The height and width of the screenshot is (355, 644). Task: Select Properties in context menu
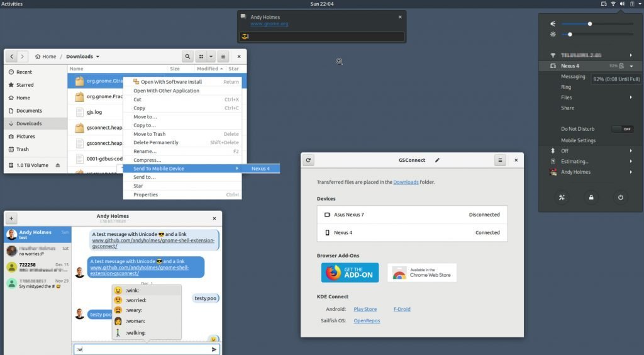[182, 194]
